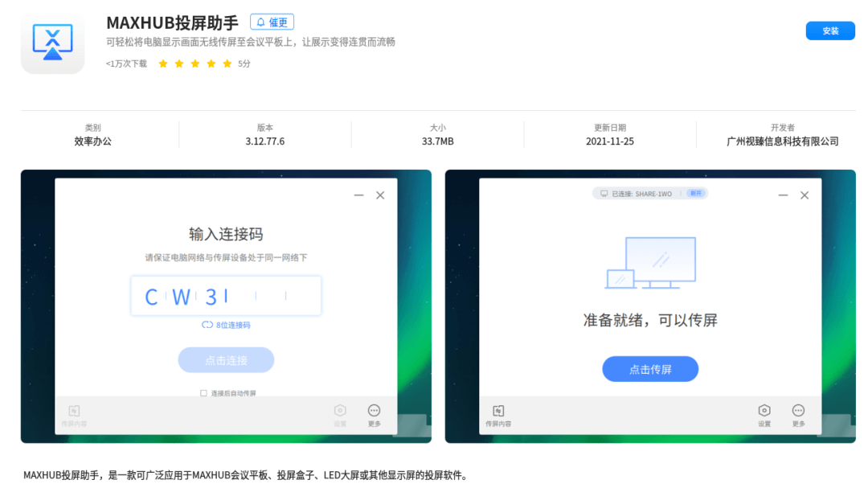Open the right screenshot showing 准备就绪，可以传屏
Screen dimensions: 868x484
point(650,306)
